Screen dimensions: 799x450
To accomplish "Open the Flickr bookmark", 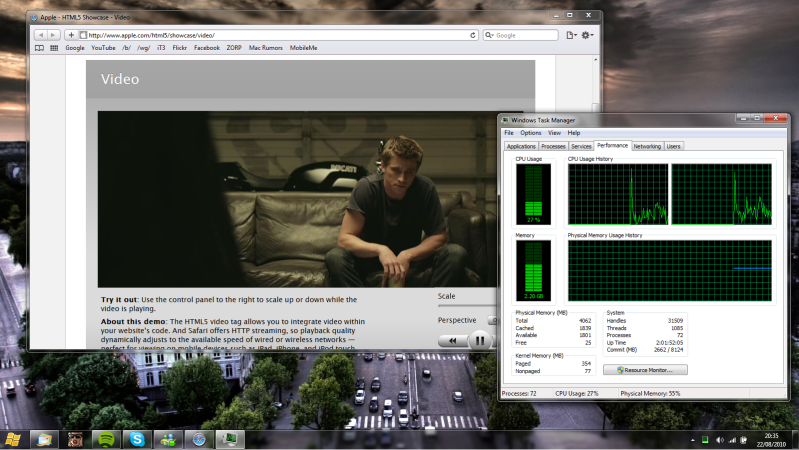I will (179, 48).
